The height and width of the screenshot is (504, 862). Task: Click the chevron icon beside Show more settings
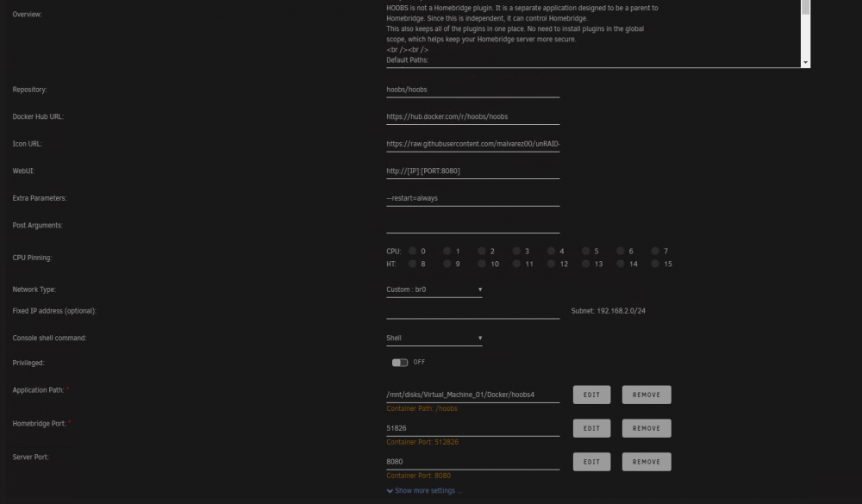[x=390, y=491]
